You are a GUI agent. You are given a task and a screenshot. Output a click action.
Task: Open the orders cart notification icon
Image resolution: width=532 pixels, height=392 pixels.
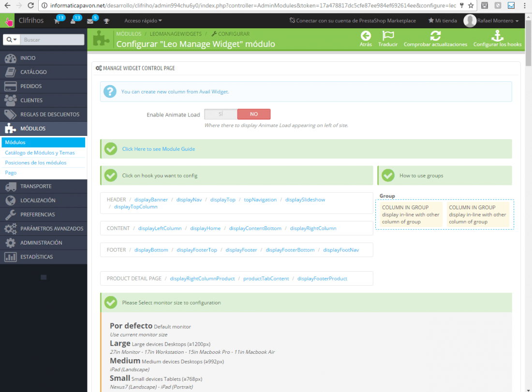pyautogui.click(x=57, y=21)
